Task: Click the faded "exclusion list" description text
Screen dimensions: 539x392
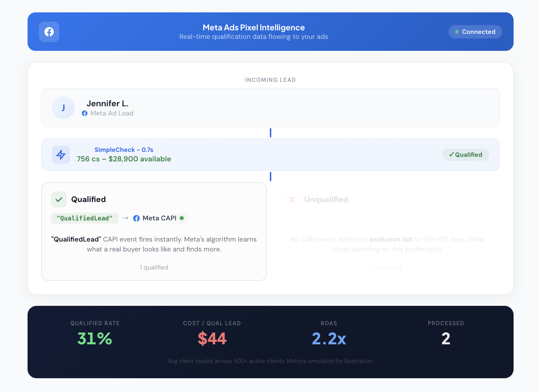Action: tap(387, 244)
